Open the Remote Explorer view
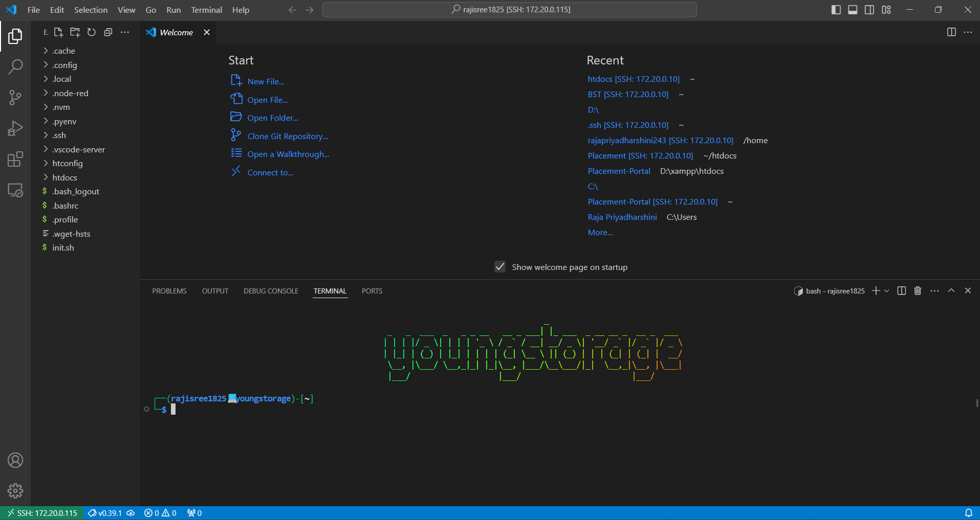Viewport: 980px width, 520px height. 15,190
